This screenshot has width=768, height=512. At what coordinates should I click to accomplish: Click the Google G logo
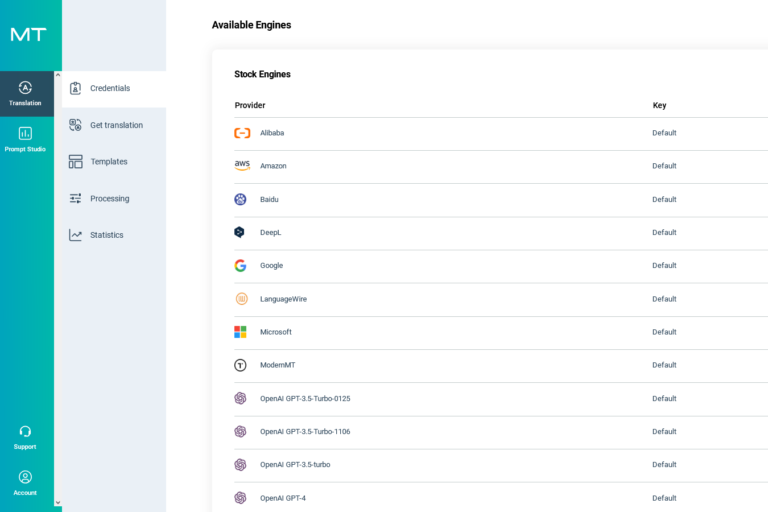[240, 266]
